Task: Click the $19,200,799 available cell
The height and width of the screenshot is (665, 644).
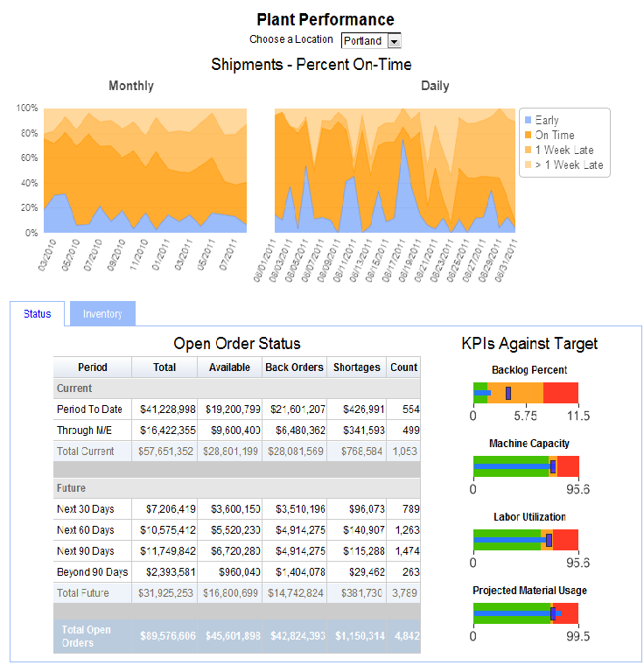Action: pos(229,409)
